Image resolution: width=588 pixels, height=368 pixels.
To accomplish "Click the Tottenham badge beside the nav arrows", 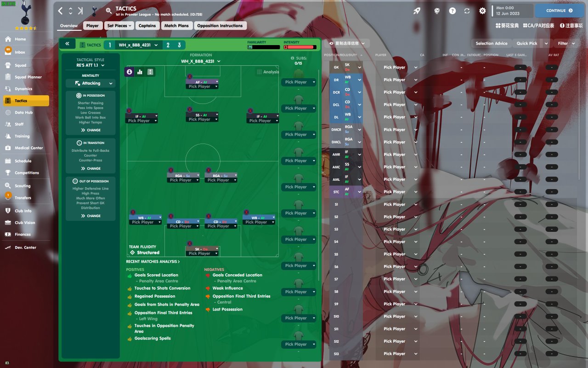I will [94, 11].
